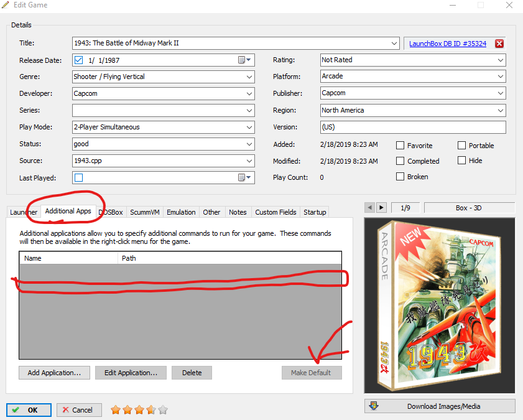Click the Delete button
This screenshot has width=523, height=420.
[x=192, y=373]
